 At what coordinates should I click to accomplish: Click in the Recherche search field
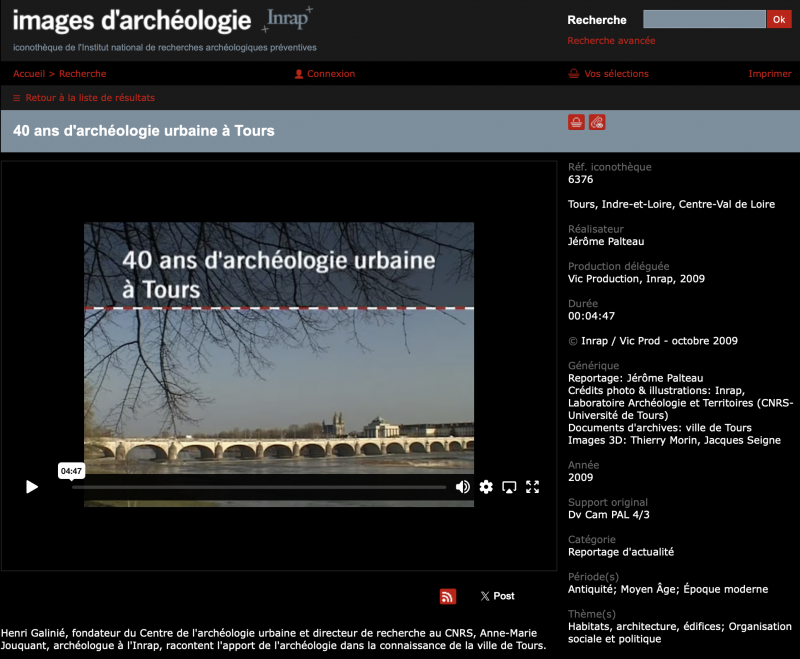coord(703,19)
